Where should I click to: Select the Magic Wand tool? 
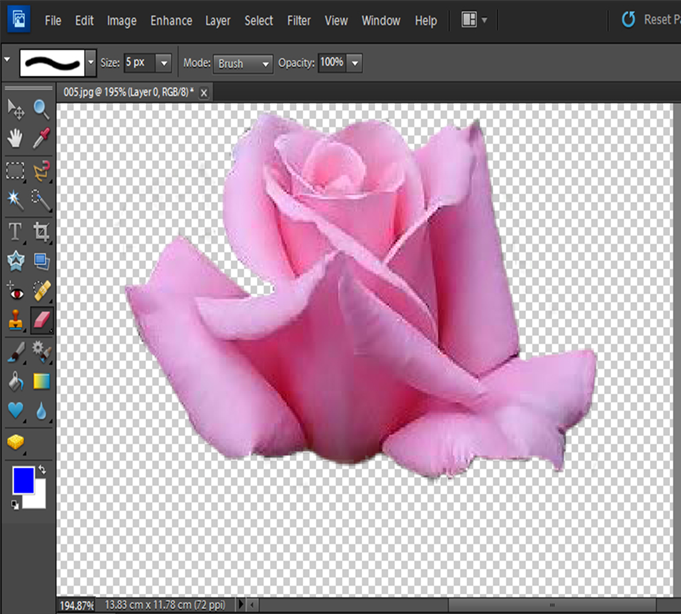click(15, 200)
